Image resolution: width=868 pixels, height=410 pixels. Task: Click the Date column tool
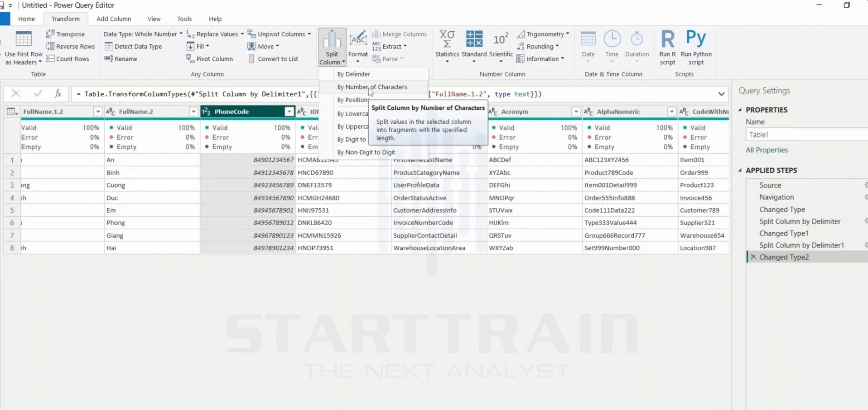pyautogui.click(x=588, y=46)
